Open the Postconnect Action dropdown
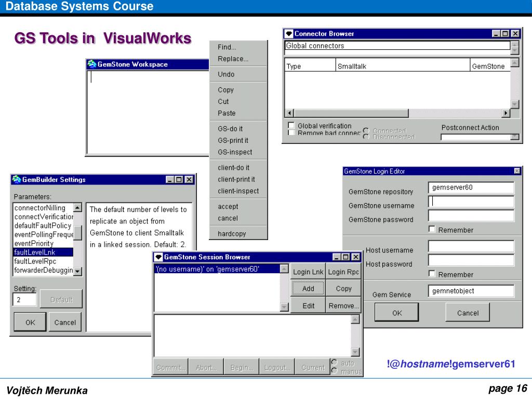This screenshot has width=532, height=399. click(x=515, y=137)
